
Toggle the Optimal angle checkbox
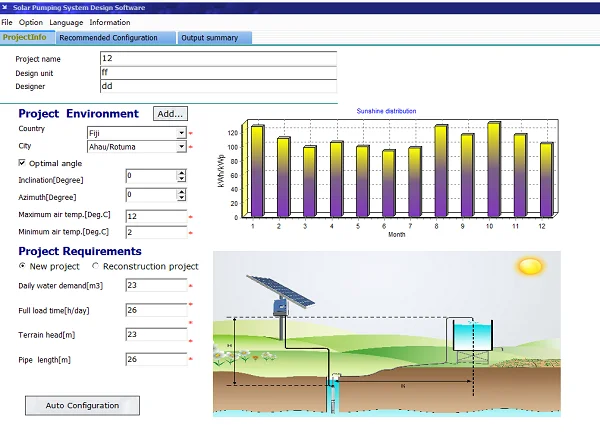click(23, 163)
